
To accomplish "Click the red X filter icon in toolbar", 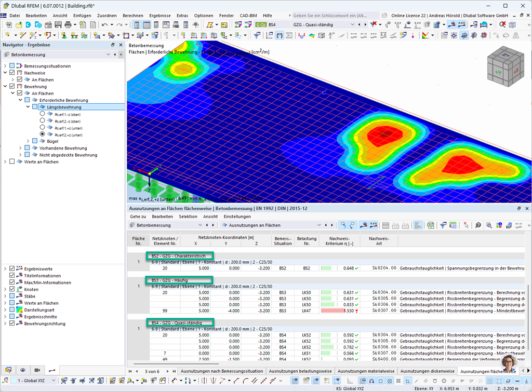I will (374, 24).
